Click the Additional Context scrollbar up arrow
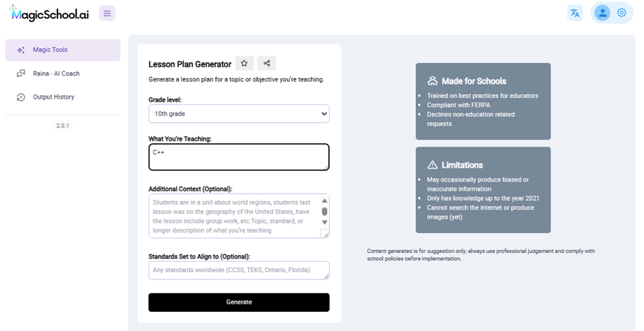 point(325,201)
